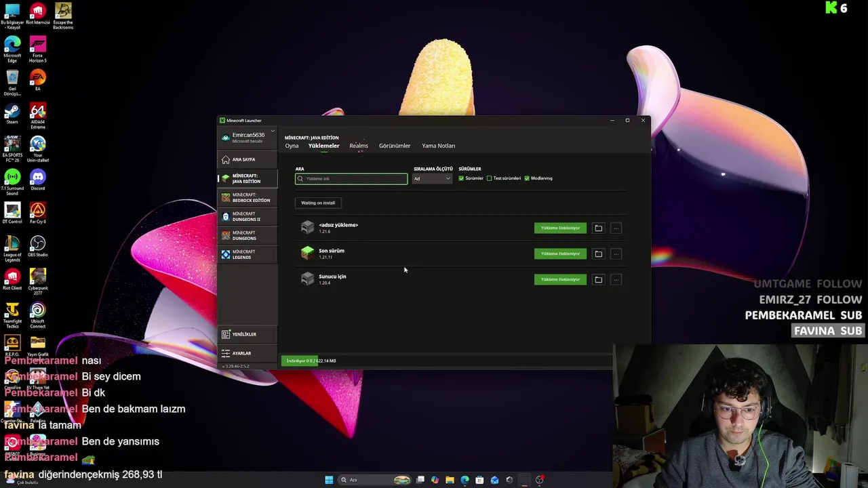Image resolution: width=868 pixels, height=488 pixels.
Task: Click Yükleme Bekleniyor for adsız yükleme
Action: (x=560, y=228)
